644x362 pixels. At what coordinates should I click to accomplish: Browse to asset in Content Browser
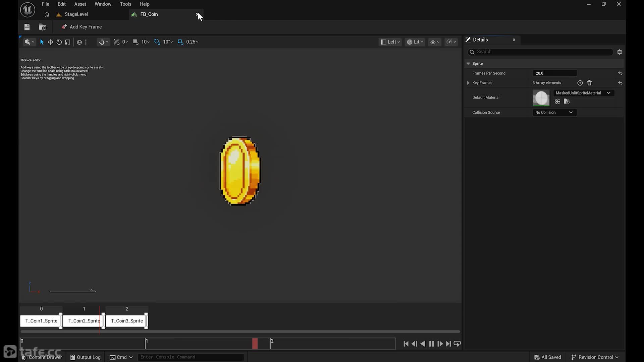tap(43, 27)
